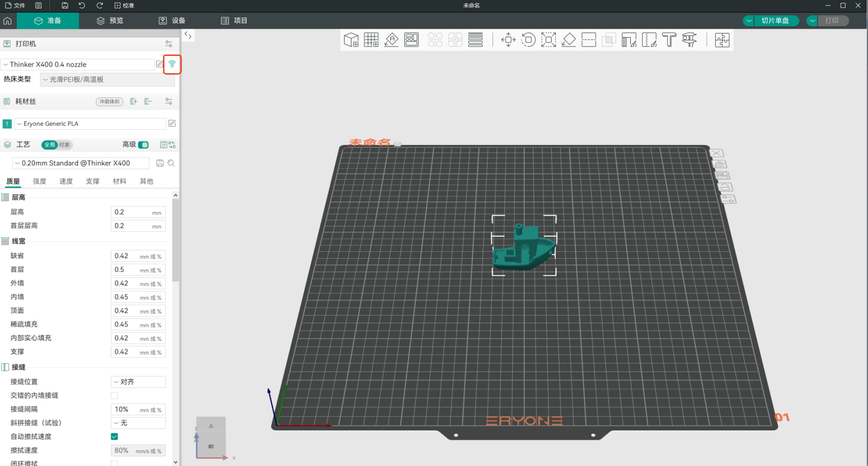Select the Scale tool in toolbar

(x=548, y=40)
